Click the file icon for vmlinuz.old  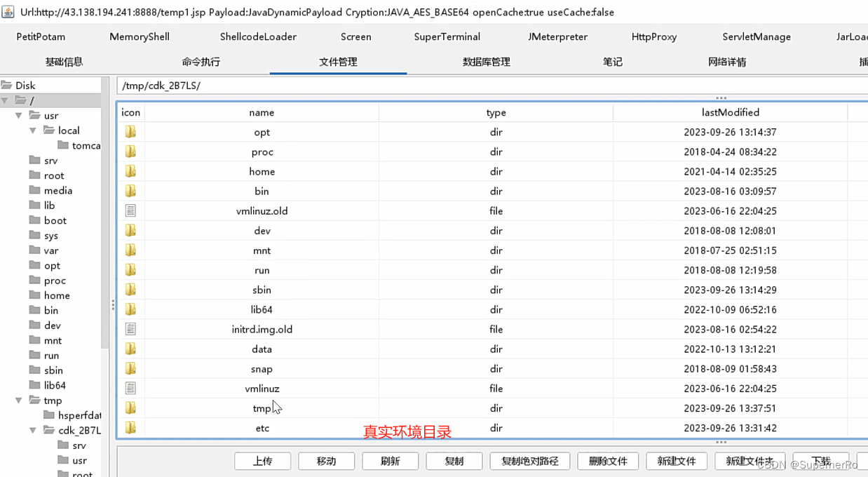pyautogui.click(x=130, y=210)
